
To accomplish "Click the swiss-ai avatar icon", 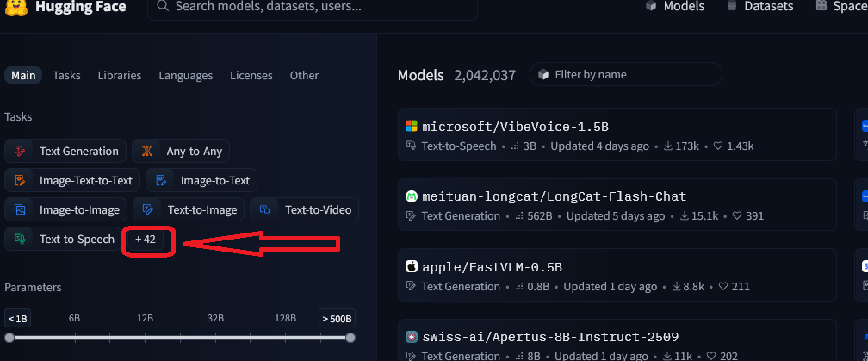I will coord(412,337).
